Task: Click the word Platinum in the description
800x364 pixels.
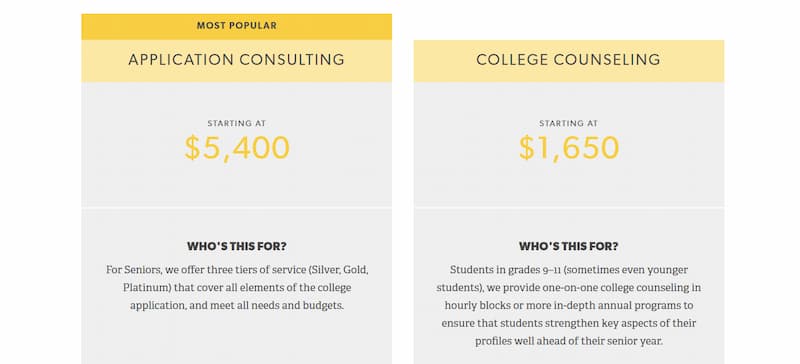Action: (146, 287)
